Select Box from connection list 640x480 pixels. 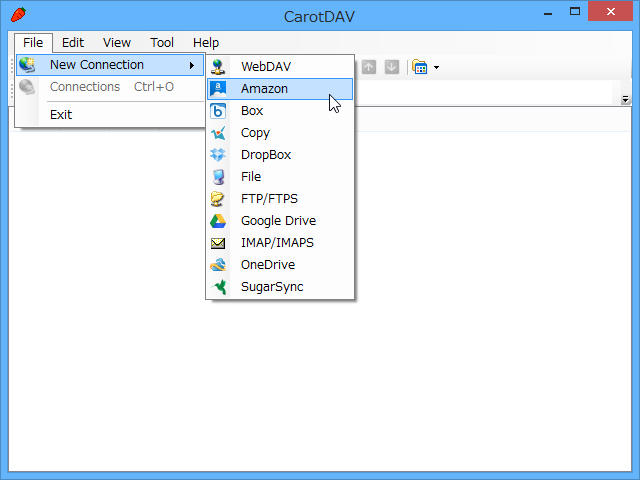click(x=280, y=111)
